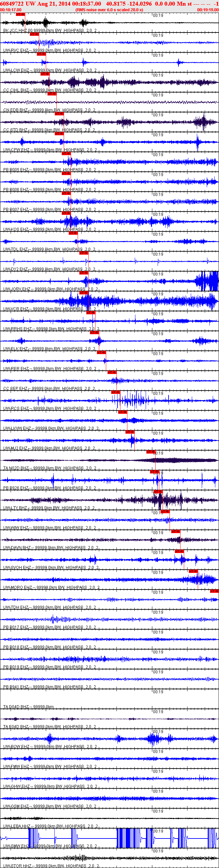Viewport: 219px width, 868px height.
Task: Click the red pick marker on UW RCS trace
Action: 115,392
